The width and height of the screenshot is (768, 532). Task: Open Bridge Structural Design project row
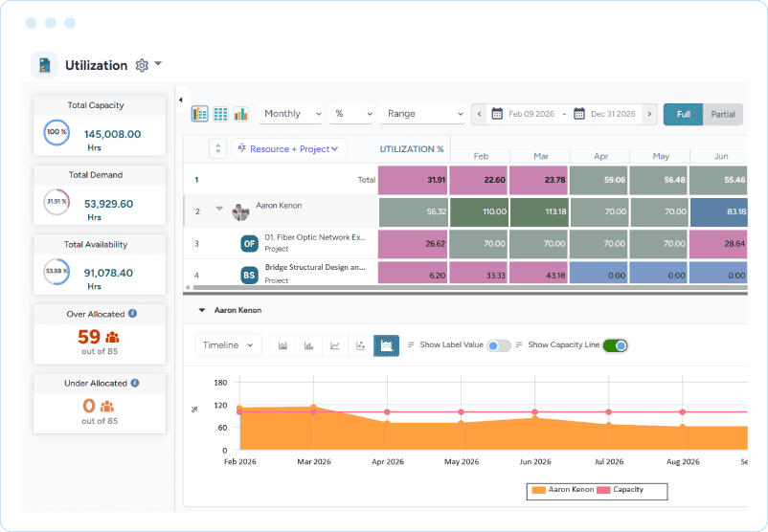(314, 267)
